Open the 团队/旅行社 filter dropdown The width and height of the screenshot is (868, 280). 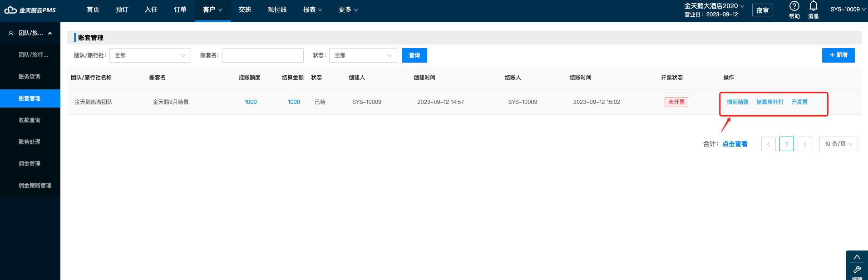[x=150, y=55]
